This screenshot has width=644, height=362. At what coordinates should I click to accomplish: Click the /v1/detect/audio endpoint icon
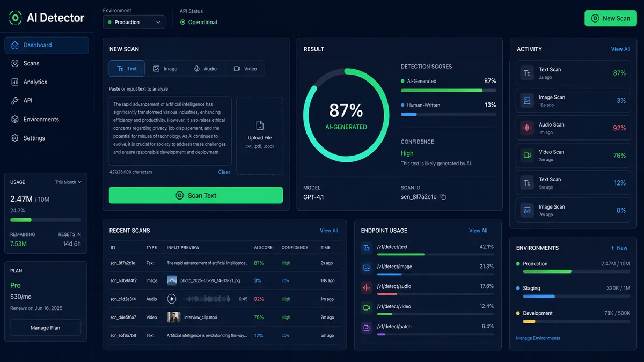(367, 287)
